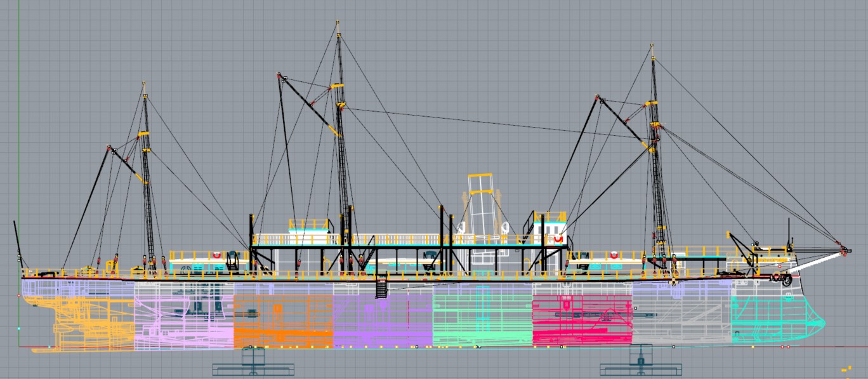Click the gray hull section near bow
The image size is (868, 379).
pyautogui.click(x=682, y=321)
